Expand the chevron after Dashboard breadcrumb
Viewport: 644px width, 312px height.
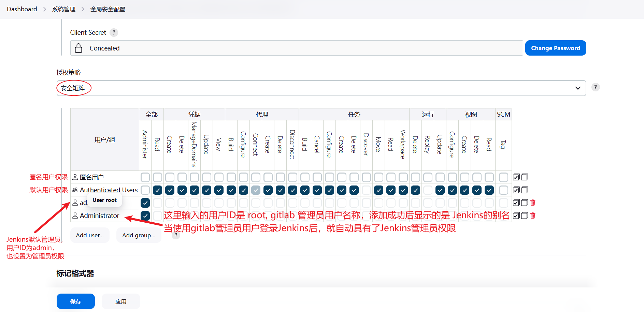[45, 9]
